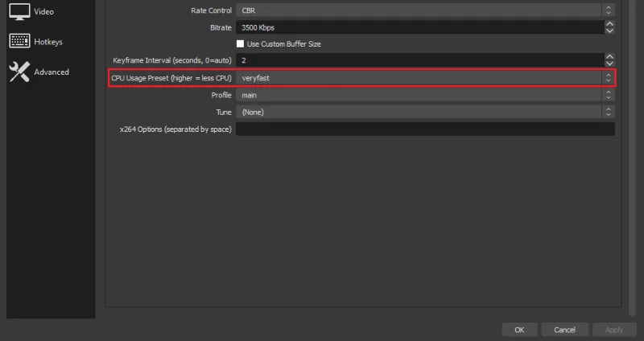Select the Advanced tab label

point(52,72)
